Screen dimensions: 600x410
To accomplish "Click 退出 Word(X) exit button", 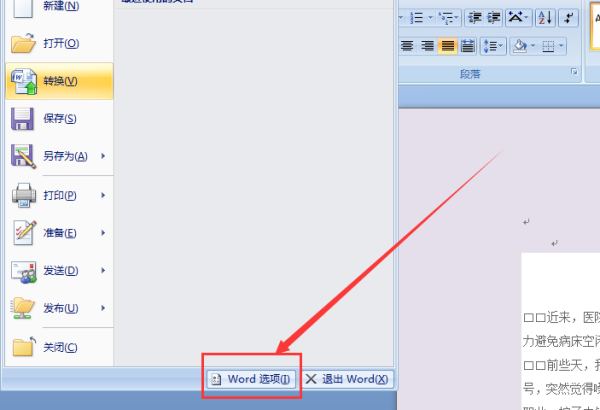I will (x=347, y=379).
